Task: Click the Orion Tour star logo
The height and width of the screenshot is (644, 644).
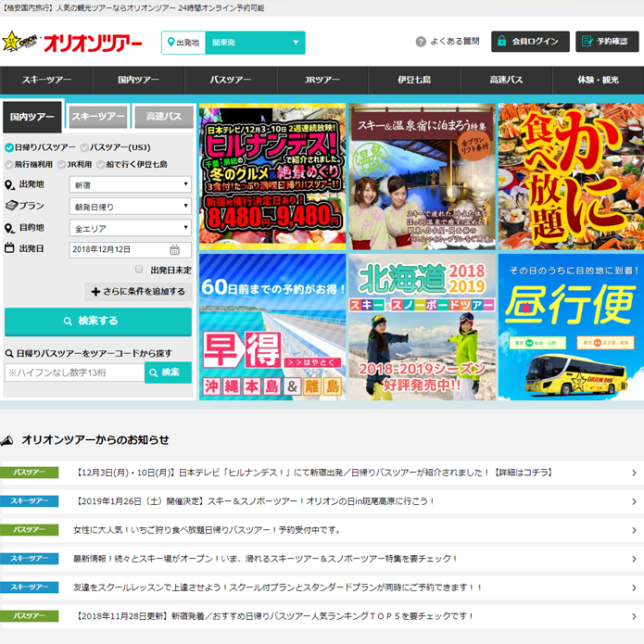Action: click(19, 42)
